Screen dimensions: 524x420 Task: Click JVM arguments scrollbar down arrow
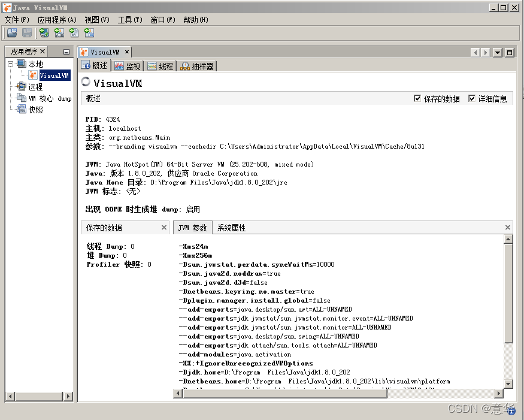508,384
